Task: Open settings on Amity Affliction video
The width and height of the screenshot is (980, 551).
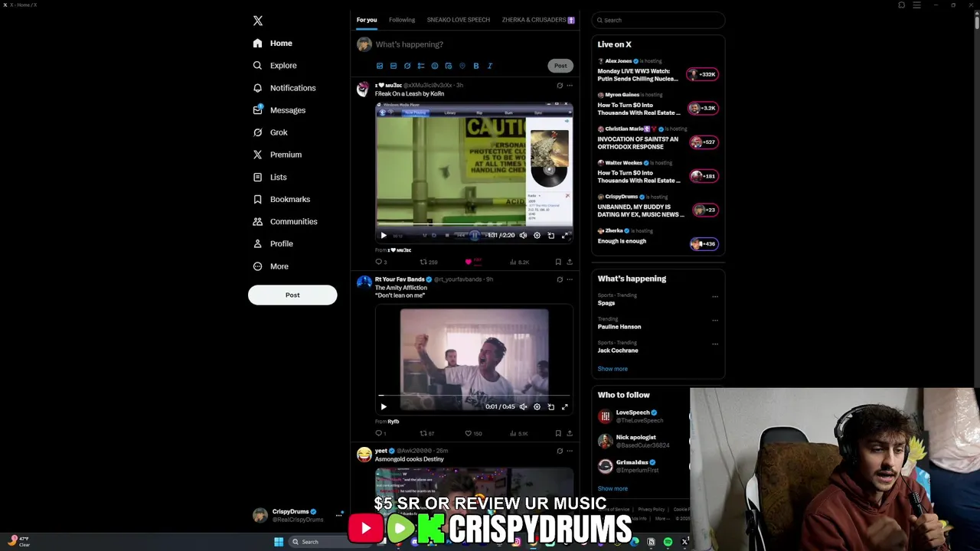Action: click(537, 407)
